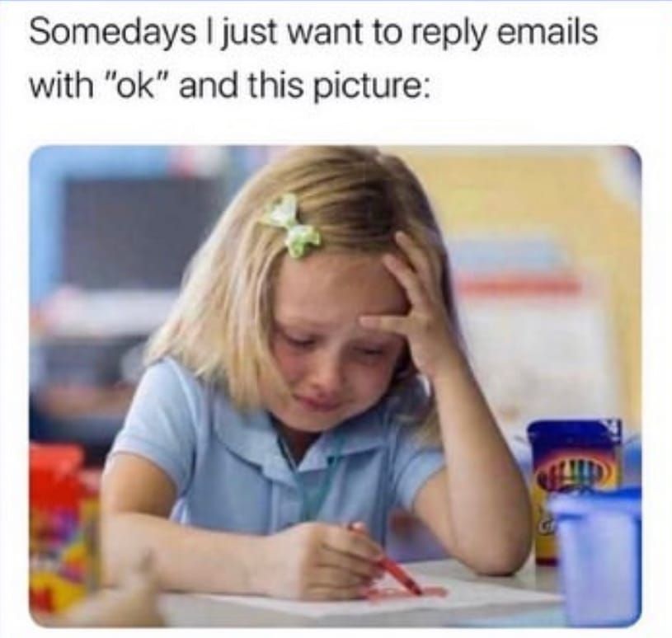672x638 pixels.
Task: Click the word "Somedays" in the caption
Action: pyautogui.click(x=111, y=34)
